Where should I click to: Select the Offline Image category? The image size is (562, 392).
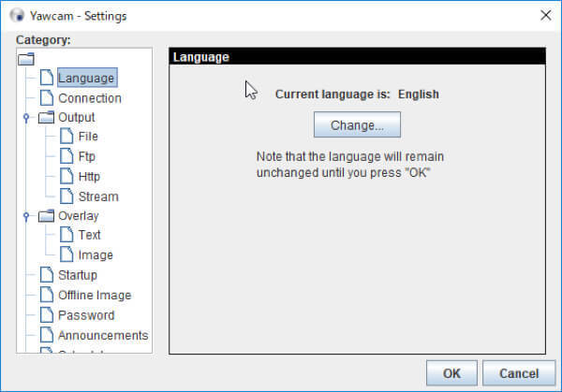95,295
